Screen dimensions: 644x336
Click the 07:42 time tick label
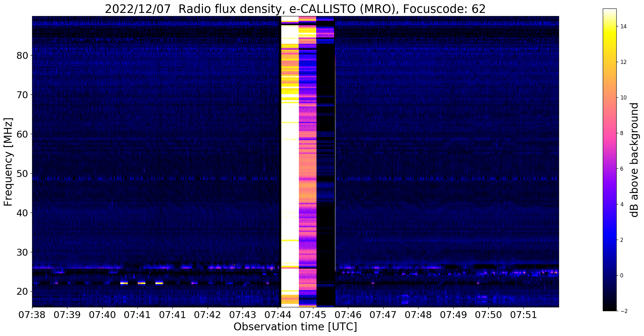pyautogui.click(x=207, y=315)
